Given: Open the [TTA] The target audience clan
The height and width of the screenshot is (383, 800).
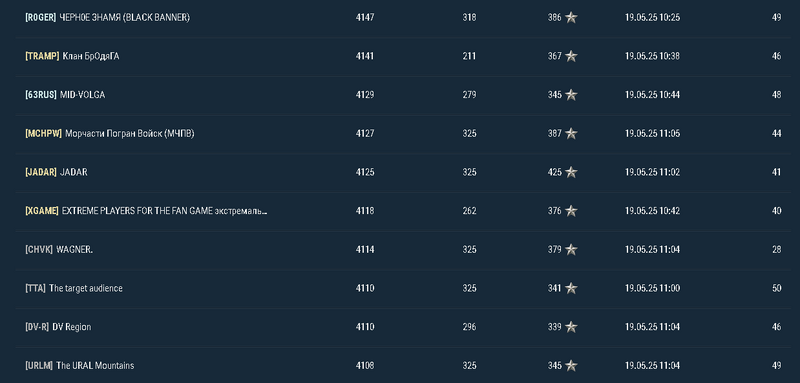Looking at the screenshot, I should pos(73,288).
